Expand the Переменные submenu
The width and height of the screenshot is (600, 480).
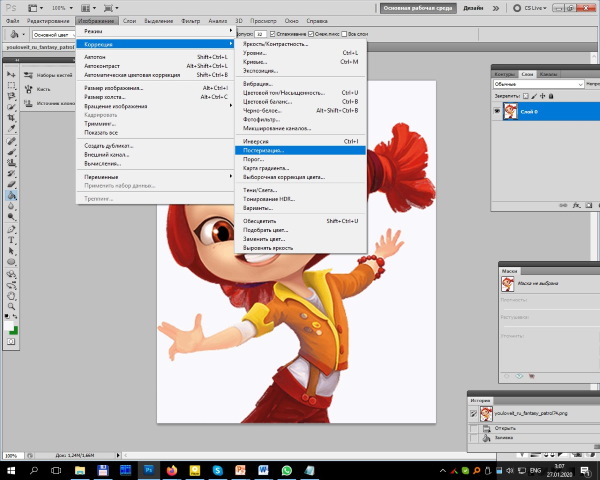pos(155,177)
